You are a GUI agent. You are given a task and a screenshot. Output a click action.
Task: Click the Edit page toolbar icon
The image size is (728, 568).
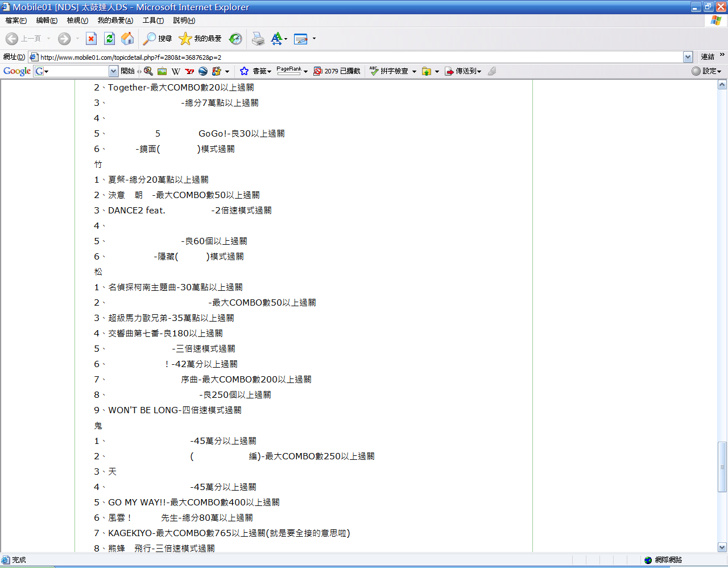click(301, 39)
